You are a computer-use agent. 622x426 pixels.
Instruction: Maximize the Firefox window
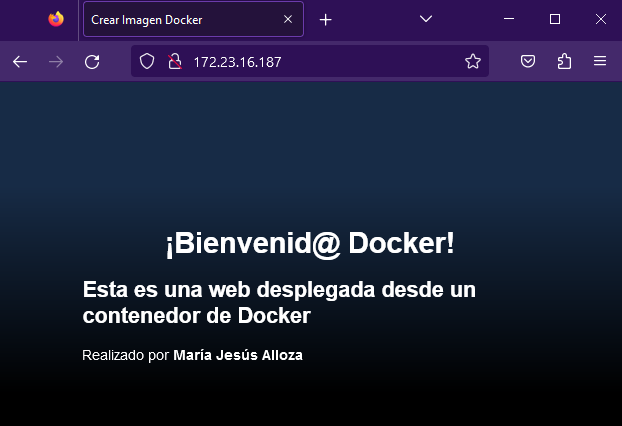[555, 19]
